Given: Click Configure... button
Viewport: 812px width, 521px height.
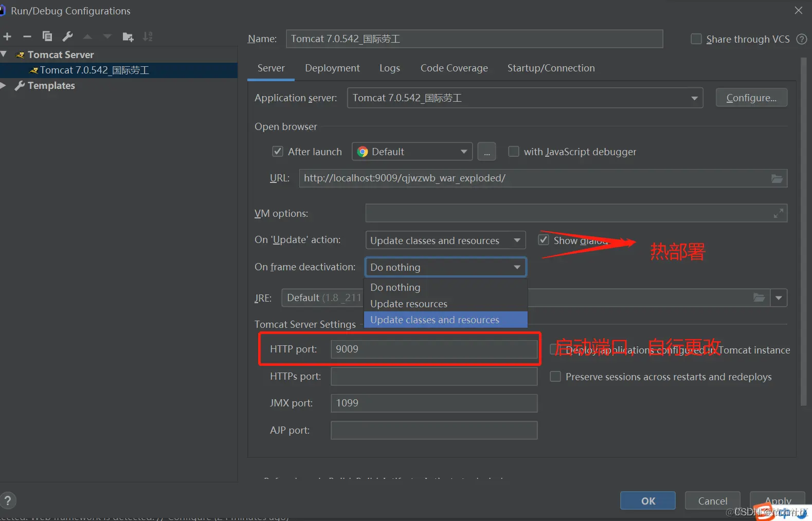Looking at the screenshot, I should coord(751,98).
